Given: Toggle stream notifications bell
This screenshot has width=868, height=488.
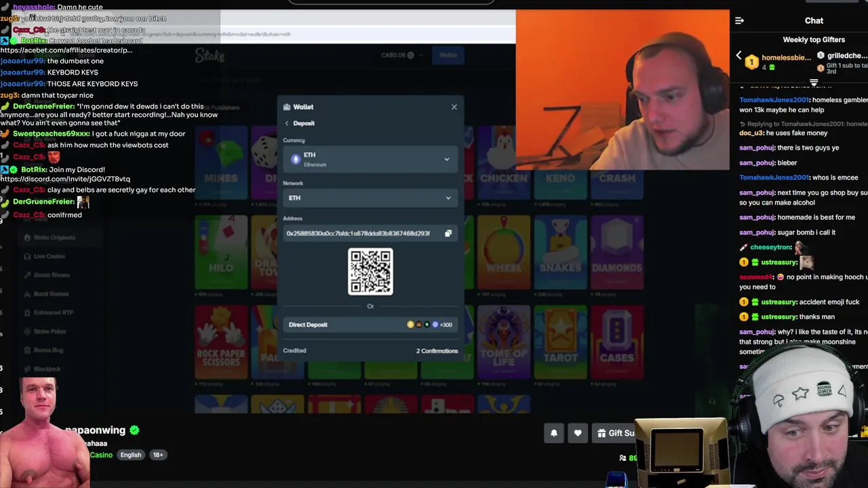Looking at the screenshot, I should tap(554, 433).
